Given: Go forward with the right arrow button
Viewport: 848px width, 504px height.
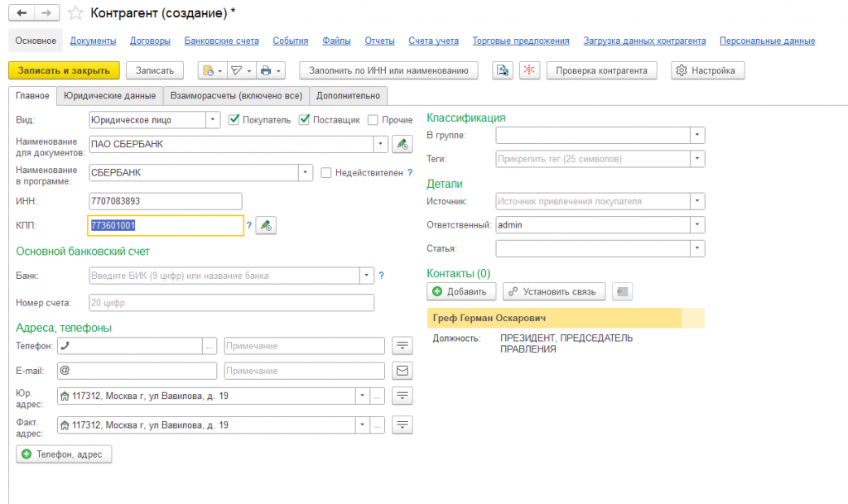Looking at the screenshot, I should (47, 13).
